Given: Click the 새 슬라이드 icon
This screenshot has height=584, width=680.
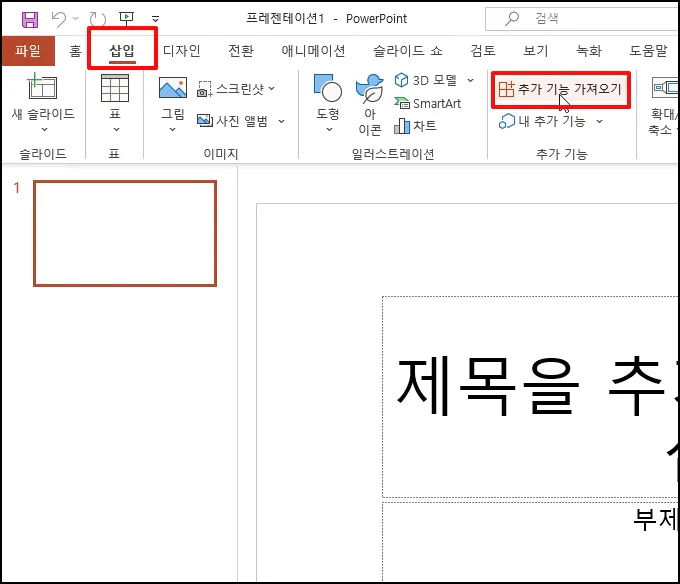Looking at the screenshot, I should 42,87.
